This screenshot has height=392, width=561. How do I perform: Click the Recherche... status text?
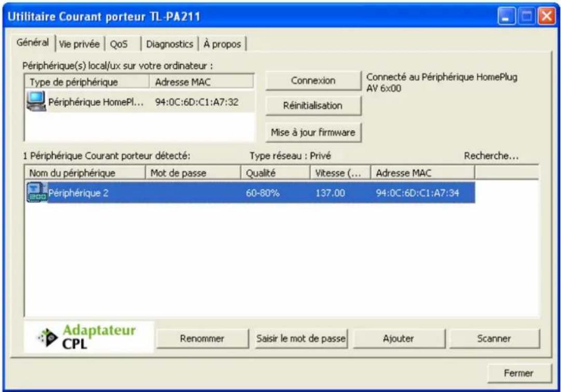click(491, 156)
